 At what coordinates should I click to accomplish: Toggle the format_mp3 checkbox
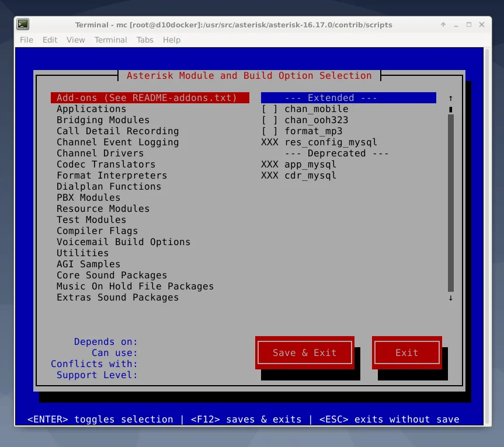click(x=269, y=131)
